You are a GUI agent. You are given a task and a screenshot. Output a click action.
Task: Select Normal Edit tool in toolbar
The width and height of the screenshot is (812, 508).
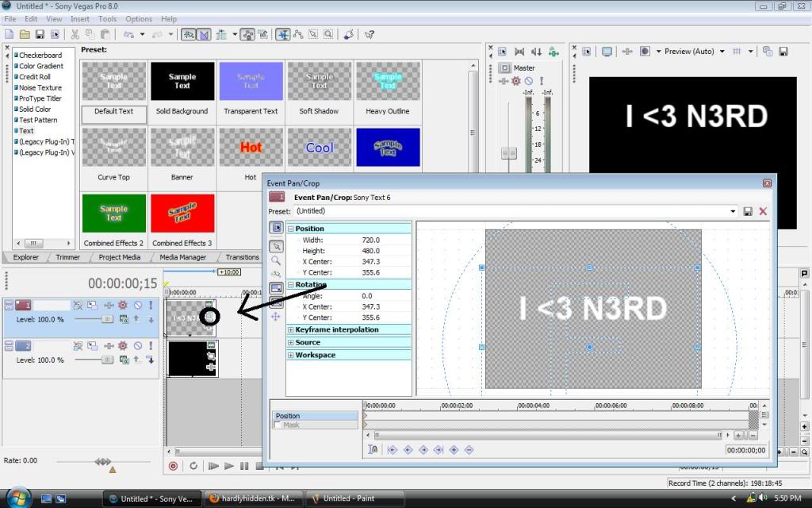click(x=283, y=34)
